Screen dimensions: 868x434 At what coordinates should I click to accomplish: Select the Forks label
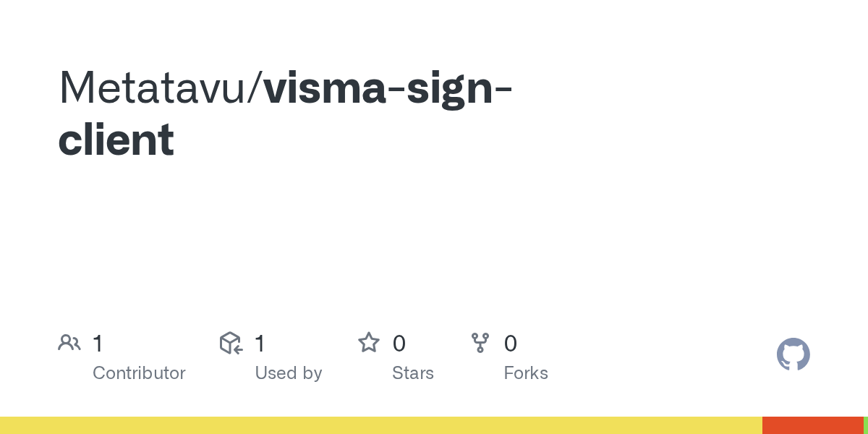(x=526, y=373)
